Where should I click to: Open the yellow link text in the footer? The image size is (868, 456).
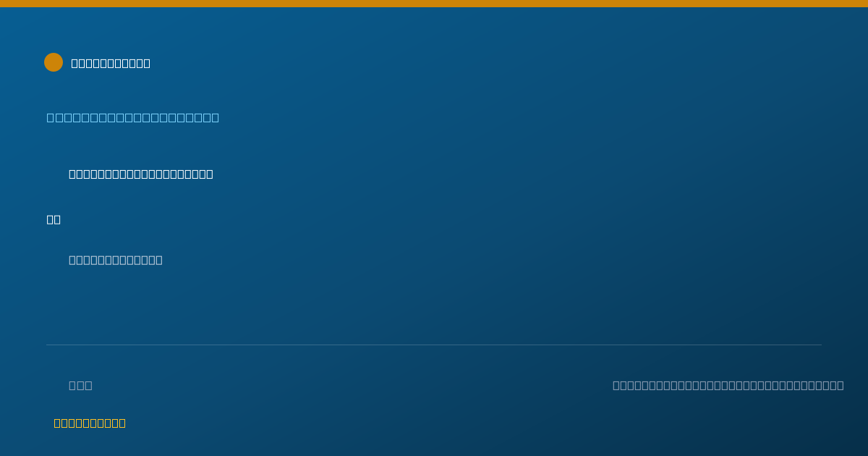coord(90,423)
